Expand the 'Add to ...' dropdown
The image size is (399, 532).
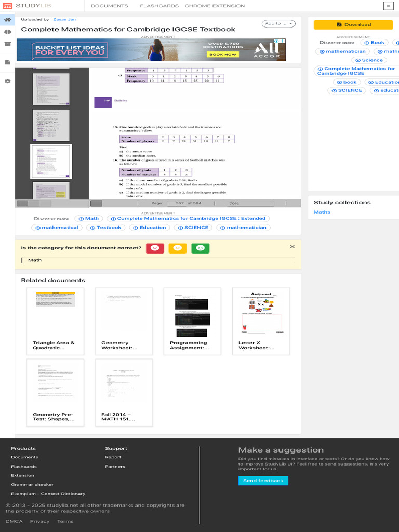[x=278, y=24]
